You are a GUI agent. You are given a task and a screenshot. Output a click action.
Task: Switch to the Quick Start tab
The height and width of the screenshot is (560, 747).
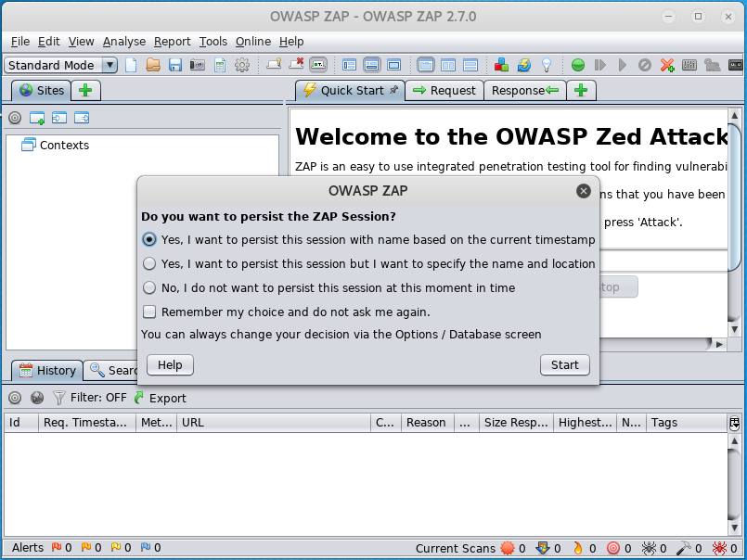click(351, 91)
